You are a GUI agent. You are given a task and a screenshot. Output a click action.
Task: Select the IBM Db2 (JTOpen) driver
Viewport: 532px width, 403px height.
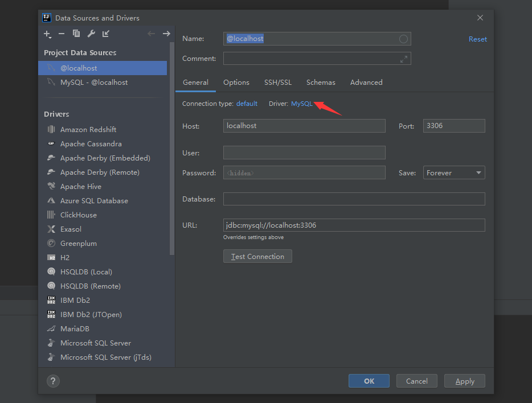point(104,315)
